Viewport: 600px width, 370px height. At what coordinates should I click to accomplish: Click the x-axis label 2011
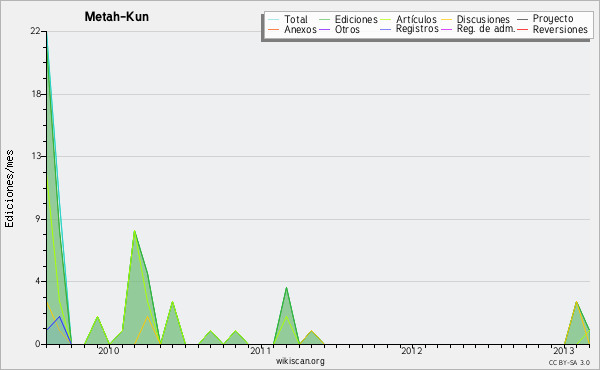pos(261,350)
